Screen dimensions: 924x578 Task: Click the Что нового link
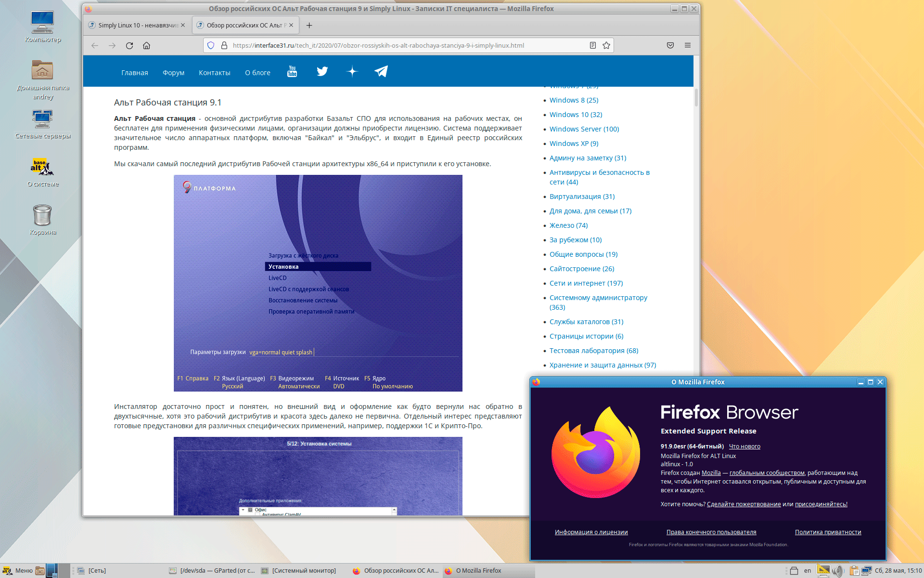click(744, 447)
